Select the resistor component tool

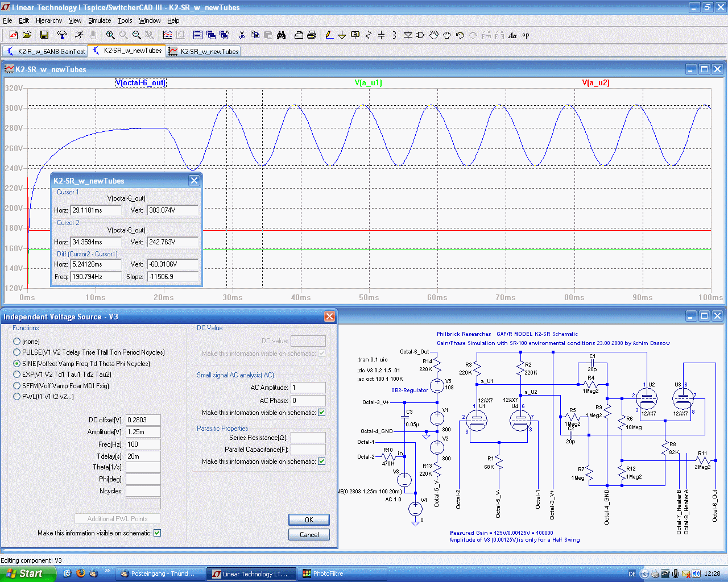tap(368, 35)
